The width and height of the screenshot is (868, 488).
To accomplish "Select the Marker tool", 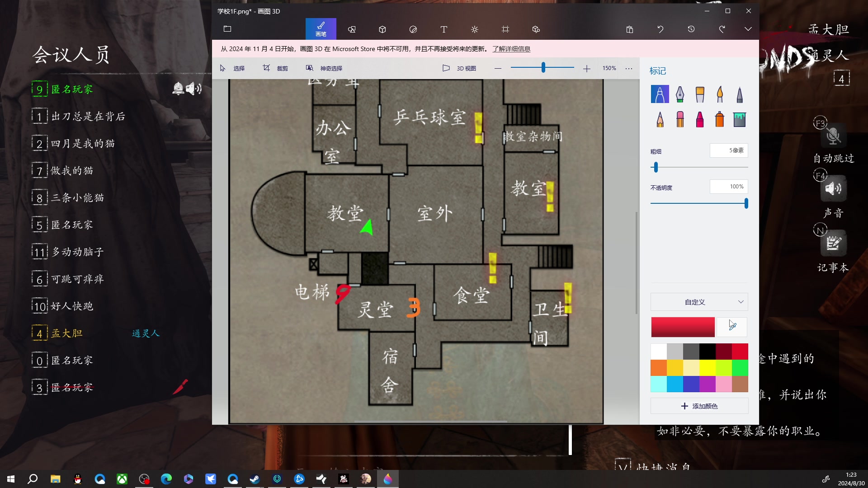I will (660, 94).
